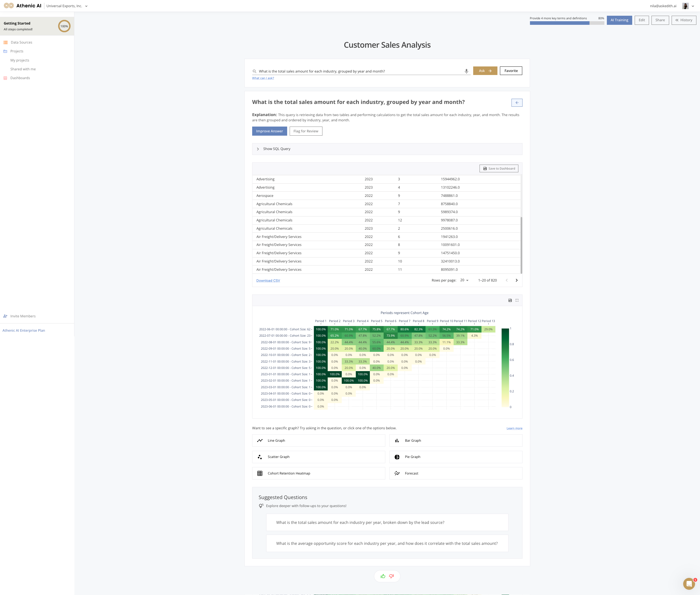Screen dimensions: 700x595
Task: Click the thumbs up feedback icon
Action: [x=383, y=576]
